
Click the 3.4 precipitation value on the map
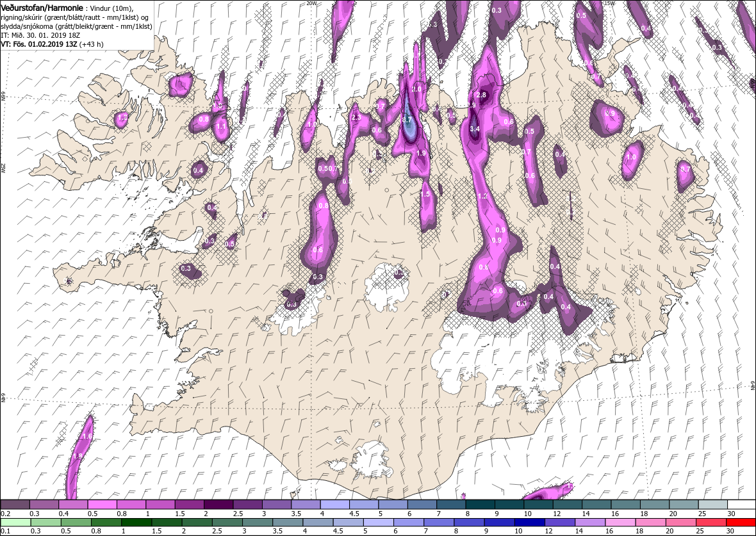pyautogui.click(x=475, y=129)
